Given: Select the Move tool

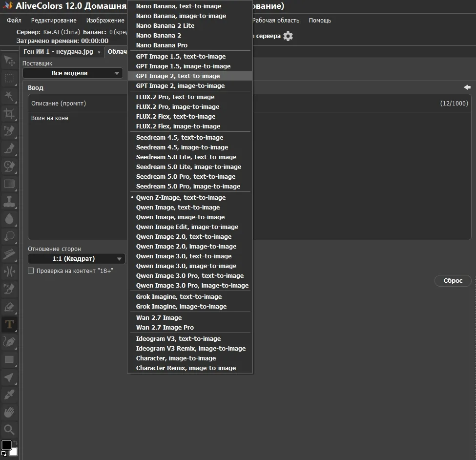Looking at the screenshot, I should click(9, 61).
